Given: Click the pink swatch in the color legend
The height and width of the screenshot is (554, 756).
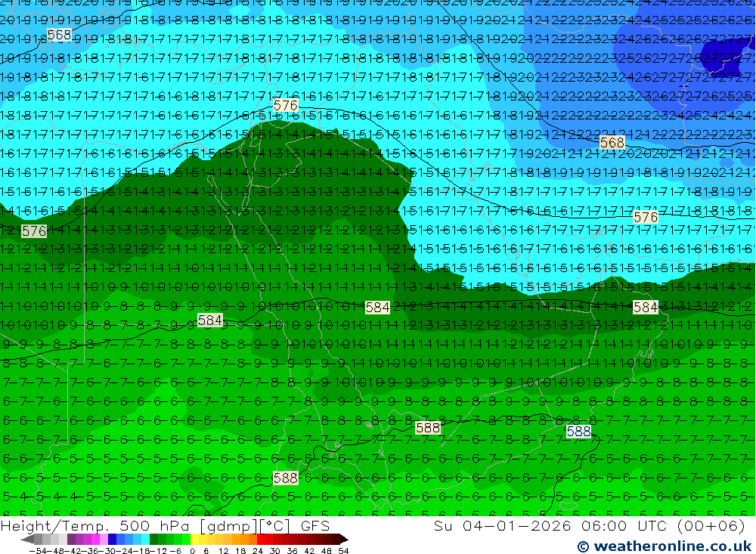Looking at the screenshot, I should point(104,539).
